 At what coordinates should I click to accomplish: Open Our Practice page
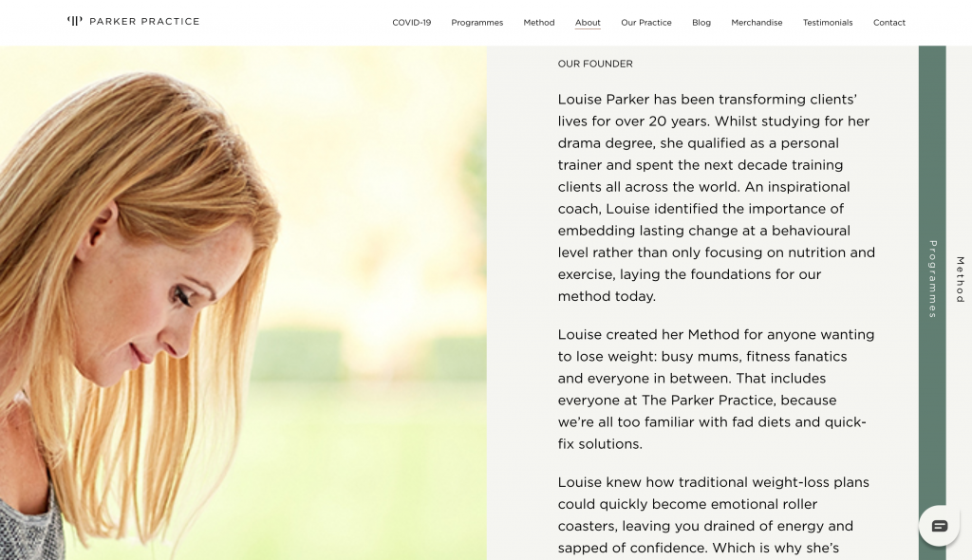coord(645,23)
